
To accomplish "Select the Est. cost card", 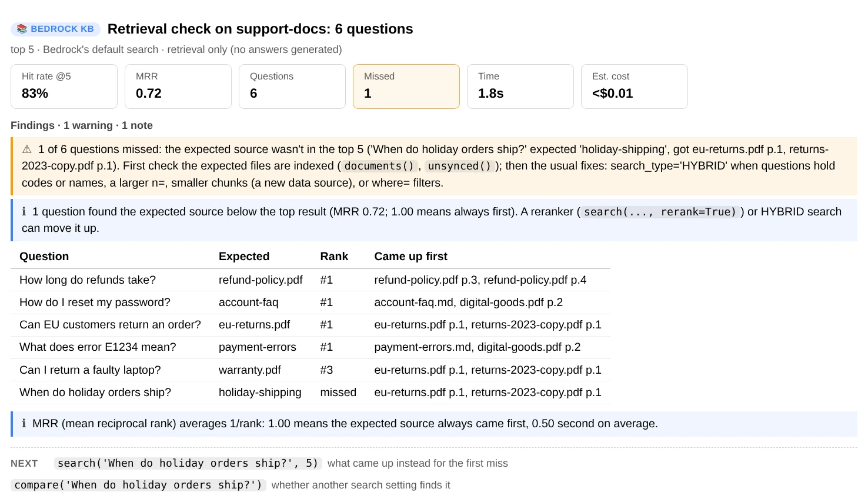I will (635, 87).
